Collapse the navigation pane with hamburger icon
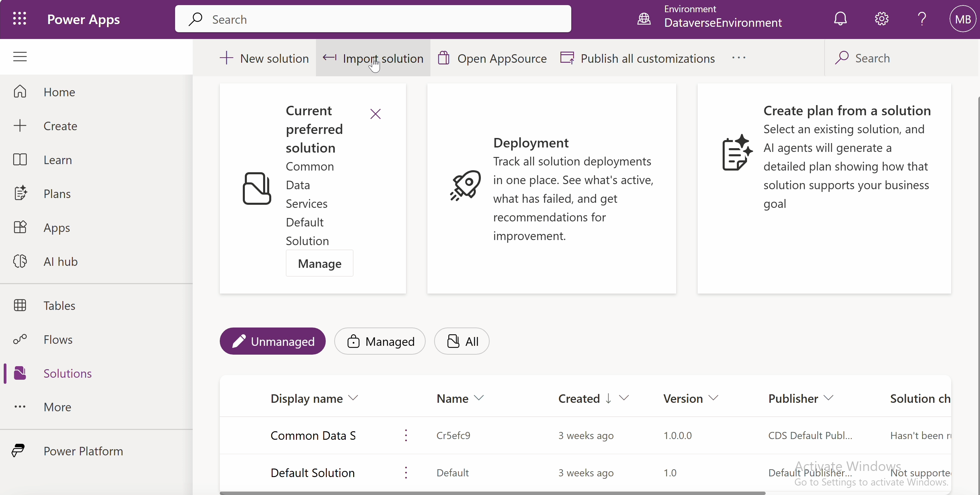The image size is (980, 495). [20, 56]
